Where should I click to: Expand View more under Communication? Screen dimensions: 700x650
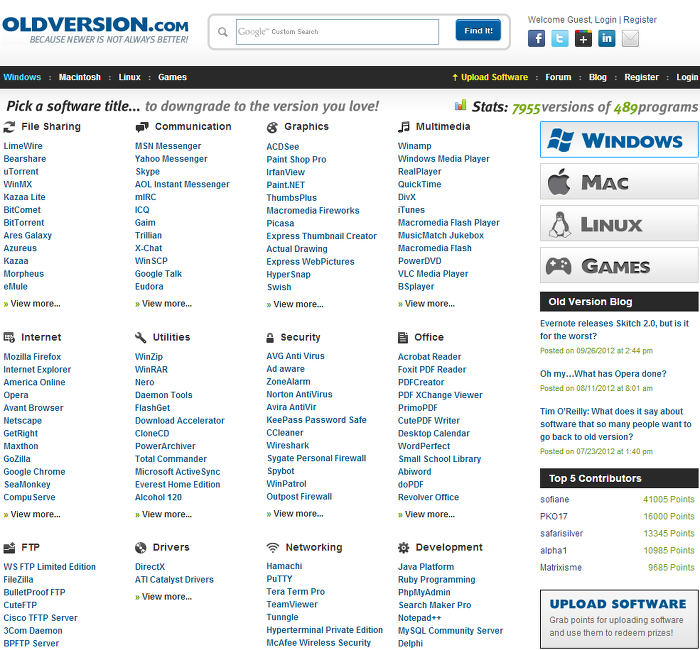[x=163, y=304]
